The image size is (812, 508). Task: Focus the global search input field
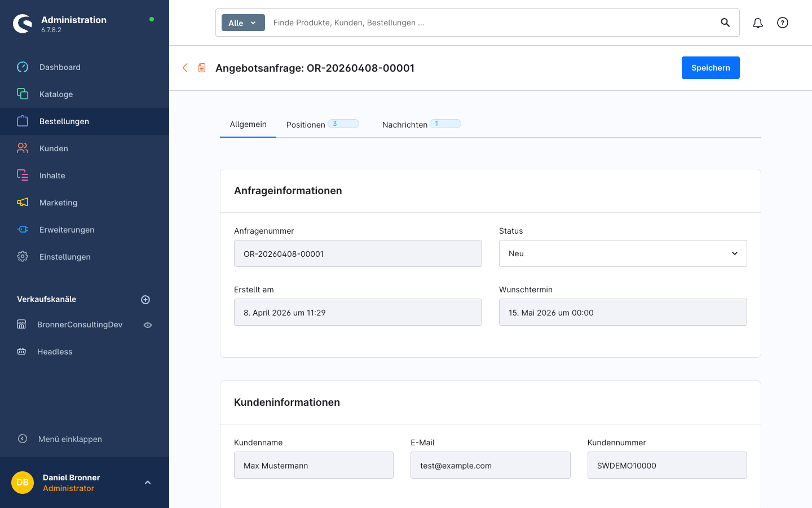click(491, 23)
